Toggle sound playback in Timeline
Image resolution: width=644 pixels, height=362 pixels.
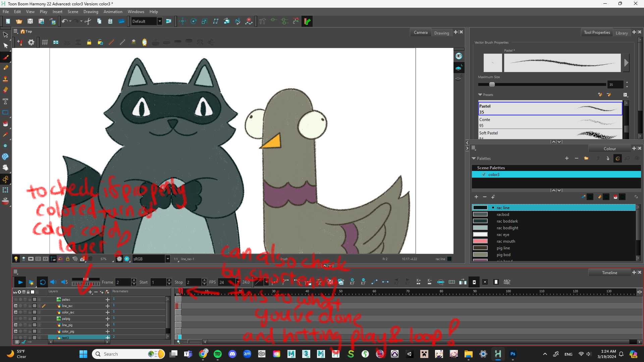pyautogui.click(x=53, y=282)
